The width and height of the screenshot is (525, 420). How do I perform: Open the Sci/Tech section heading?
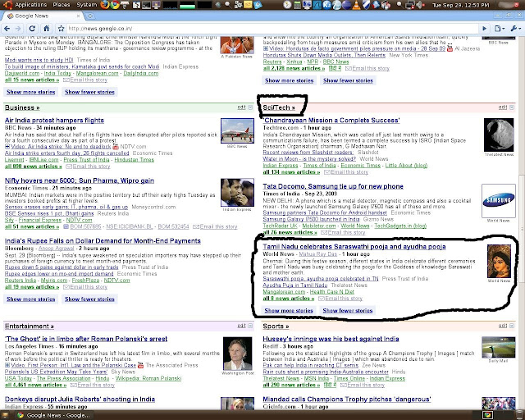tap(279, 107)
